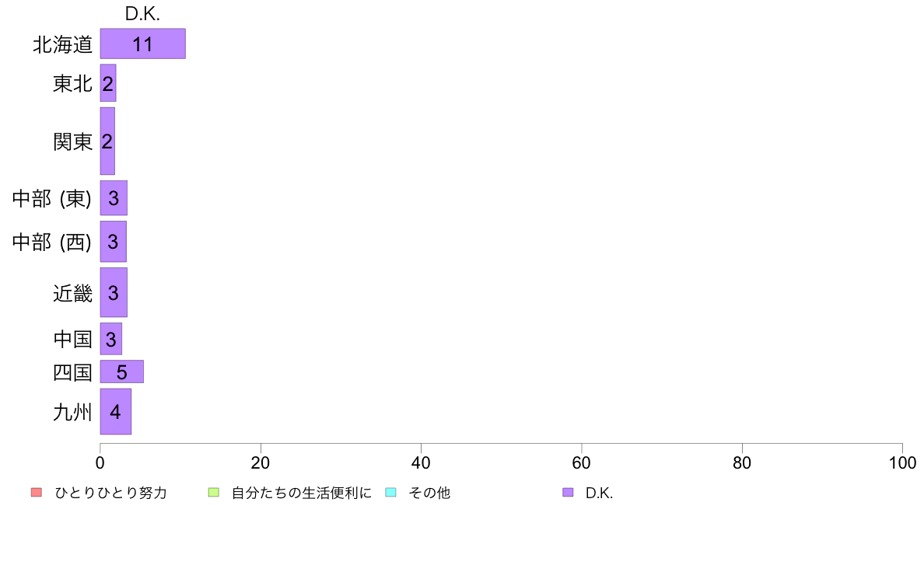Screen dimensions: 924x572
Task: Click the ひとりひとり努力 legend text
Action: tap(110, 493)
